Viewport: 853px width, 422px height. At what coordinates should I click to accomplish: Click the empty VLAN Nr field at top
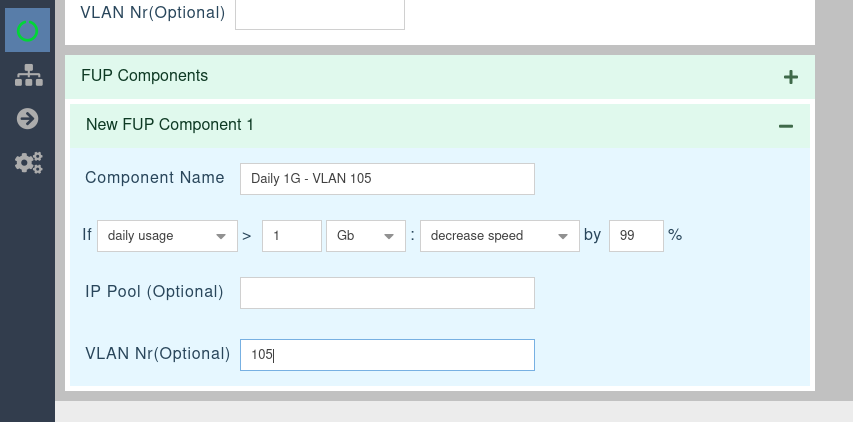point(319,14)
